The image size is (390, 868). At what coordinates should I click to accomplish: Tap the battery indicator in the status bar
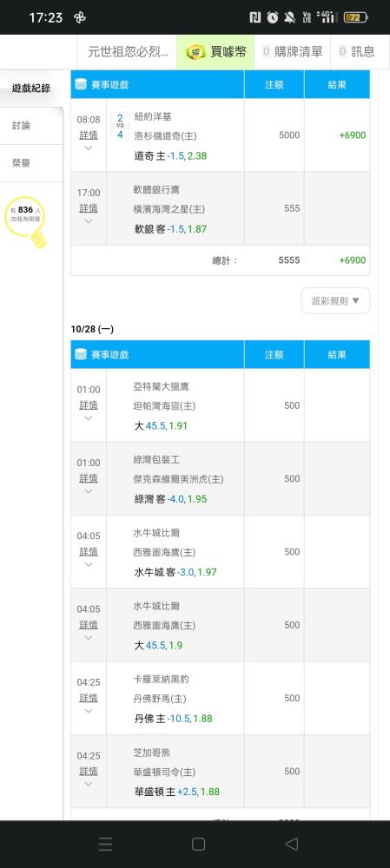[354, 17]
